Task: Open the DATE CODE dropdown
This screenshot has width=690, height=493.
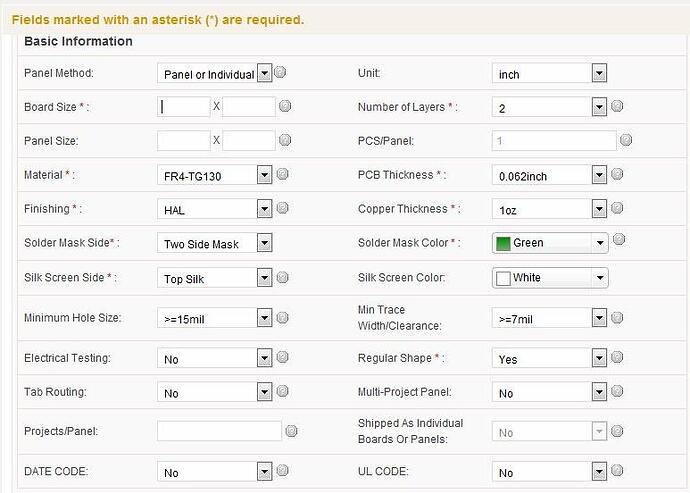Action: coord(215,471)
